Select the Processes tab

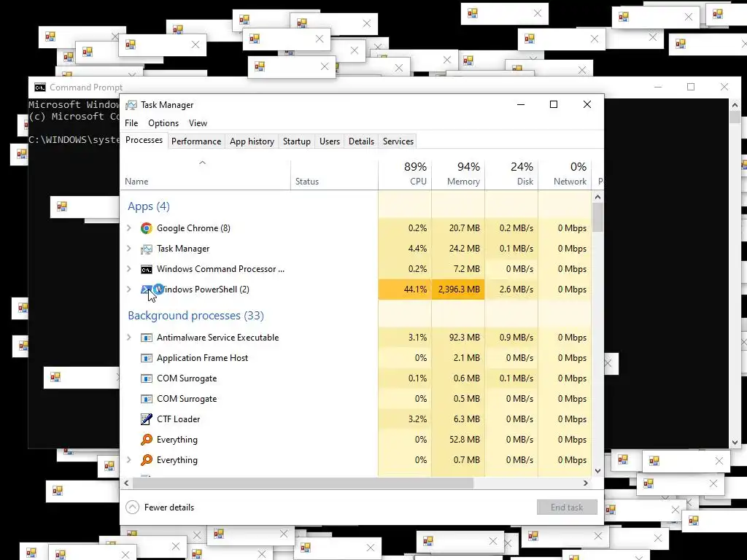(144, 140)
